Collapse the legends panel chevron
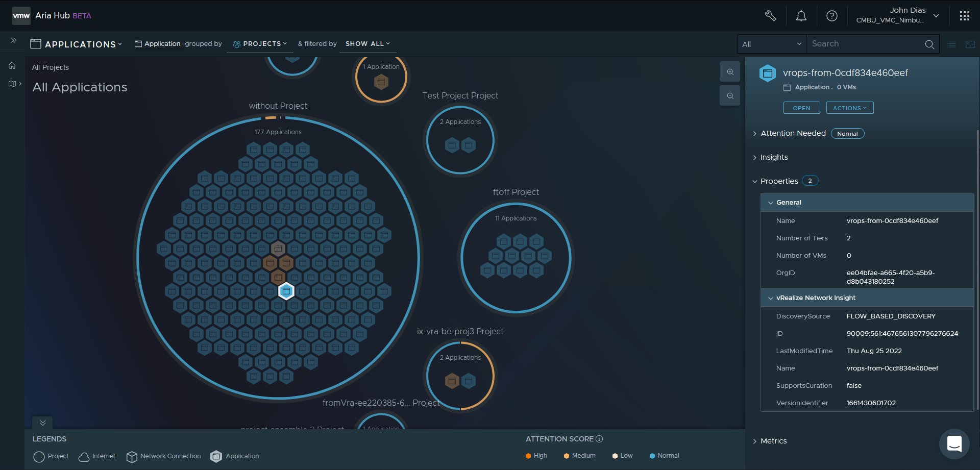 tap(43, 423)
